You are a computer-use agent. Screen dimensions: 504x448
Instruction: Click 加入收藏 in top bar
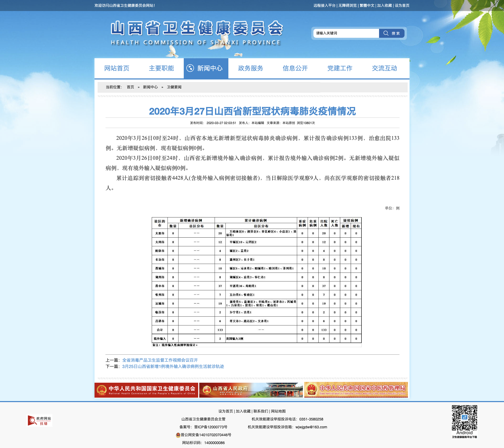point(385,6)
